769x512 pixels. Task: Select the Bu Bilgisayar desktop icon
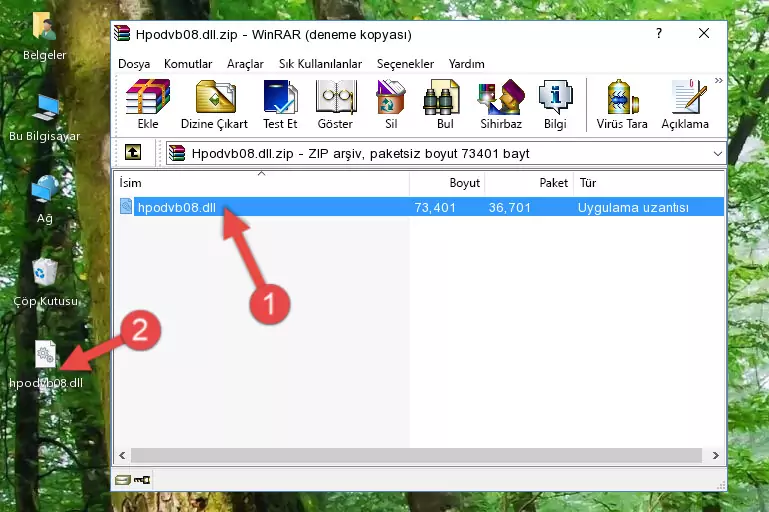coord(44,118)
